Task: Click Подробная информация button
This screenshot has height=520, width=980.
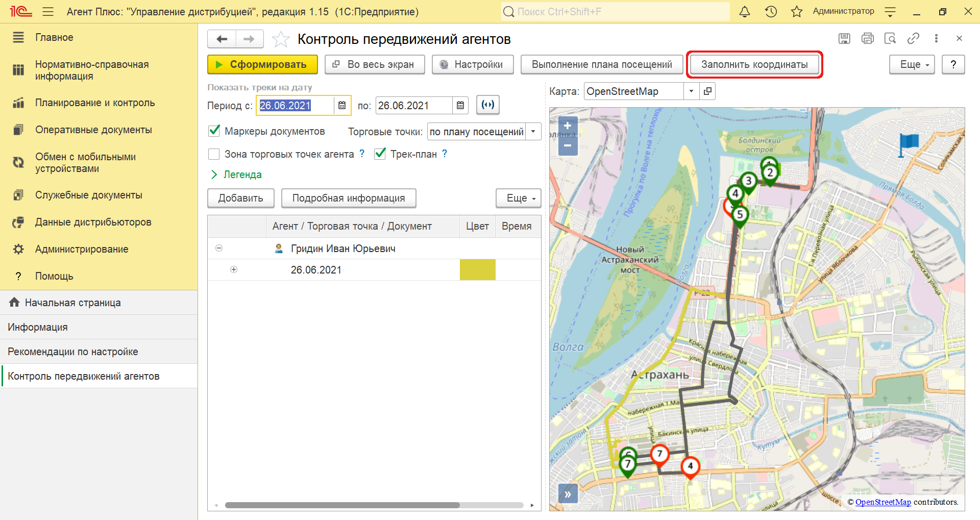Action: (x=349, y=198)
